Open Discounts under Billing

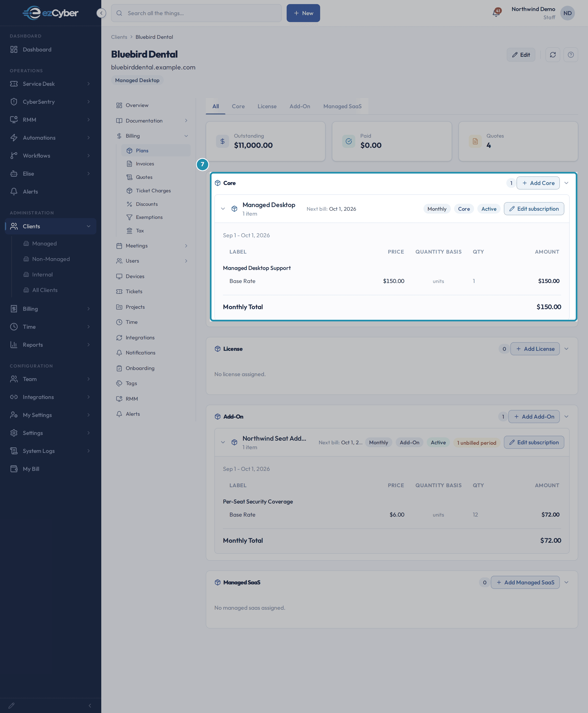click(x=156, y=204)
